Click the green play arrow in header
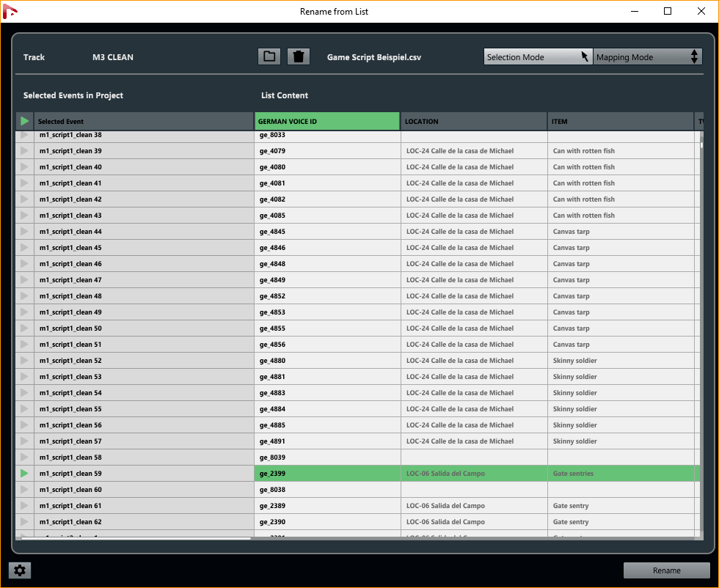The image size is (719, 588). (x=25, y=122)
